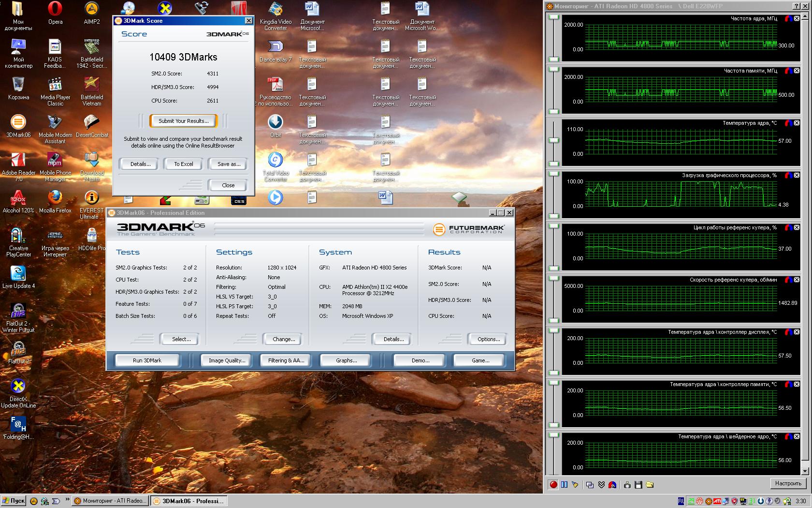The image size is (812, 508).
Task: Open Mozilla Firefox desktop icon
Action: [x=55, y=202]
